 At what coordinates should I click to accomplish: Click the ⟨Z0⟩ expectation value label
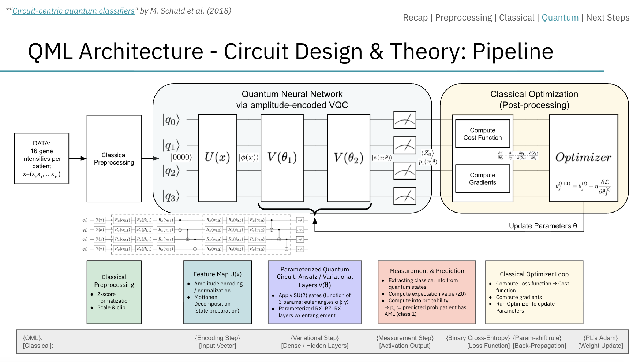[427, 153]
